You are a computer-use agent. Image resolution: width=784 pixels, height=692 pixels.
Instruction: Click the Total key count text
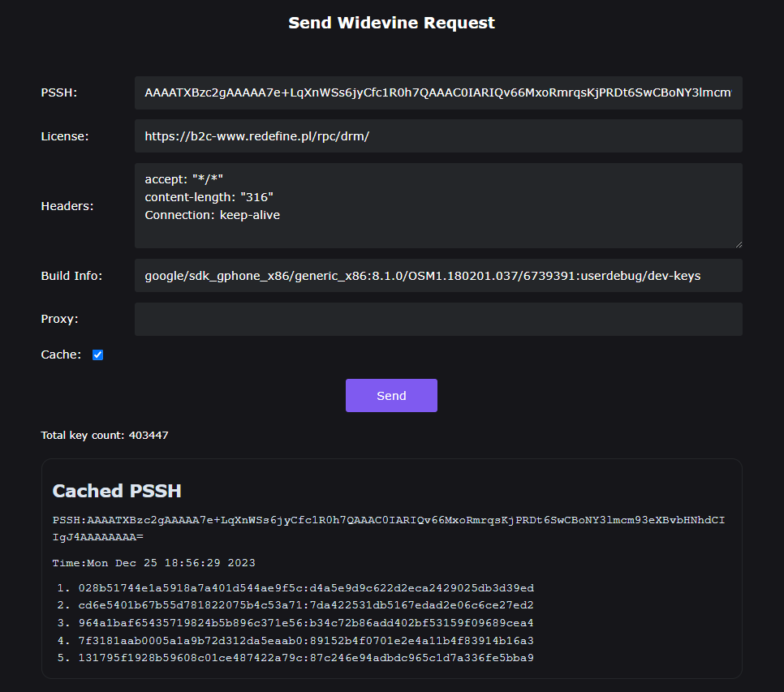pyautogui.click(x=105, y=436)
